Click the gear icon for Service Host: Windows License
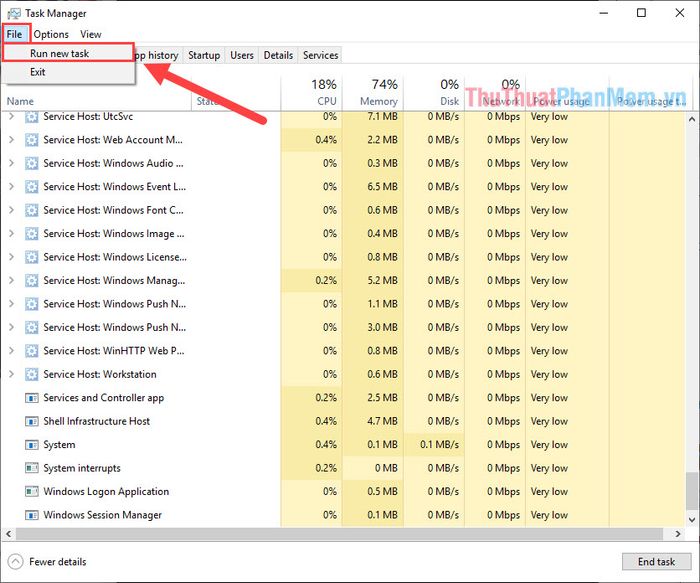700x583 pixels. pos(31,257)
